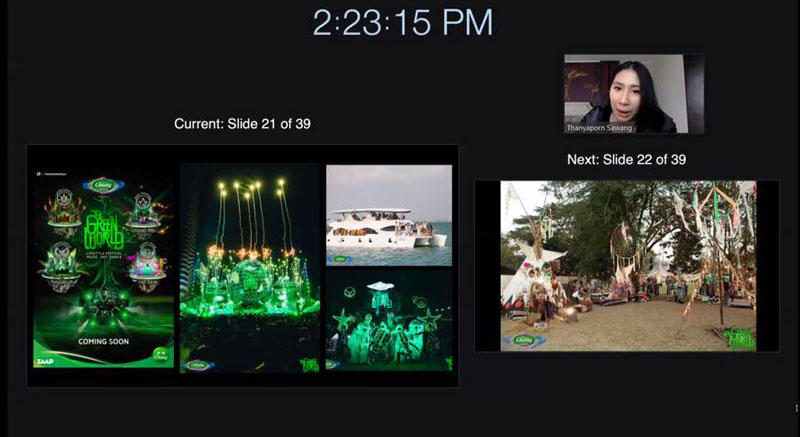Click the Chang logo on the next slide
The height and width of the screenshot is (437, 800).
(x=524, y=340)
